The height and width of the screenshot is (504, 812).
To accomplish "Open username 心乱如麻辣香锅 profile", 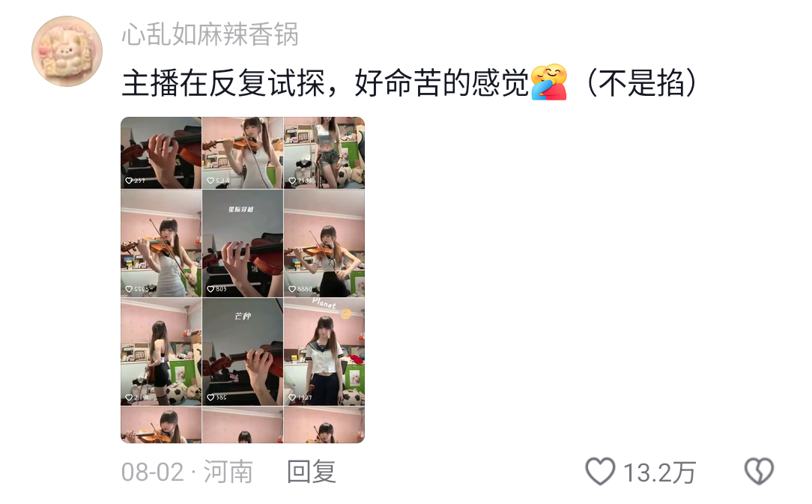I will (210, 34).
